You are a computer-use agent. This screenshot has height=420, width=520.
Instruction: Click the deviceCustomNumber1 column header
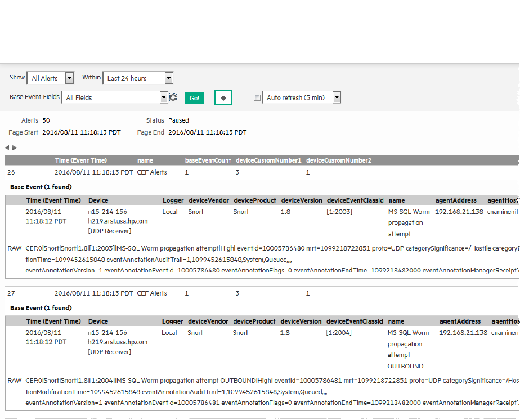tap(268, 160)
